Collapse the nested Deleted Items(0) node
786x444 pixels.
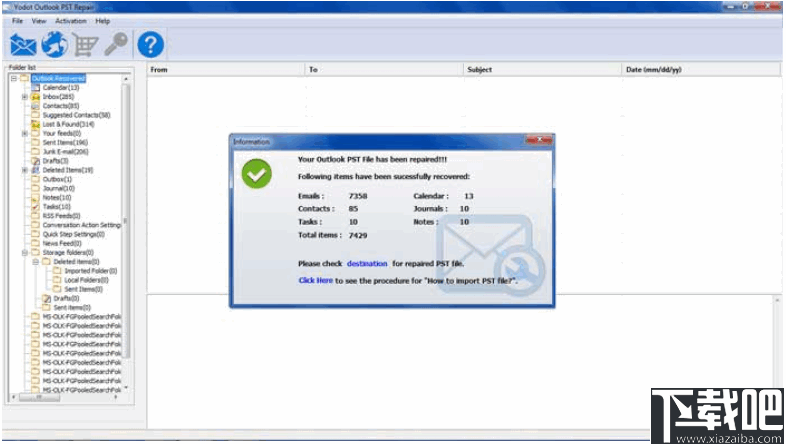click(x=36, y=262)
